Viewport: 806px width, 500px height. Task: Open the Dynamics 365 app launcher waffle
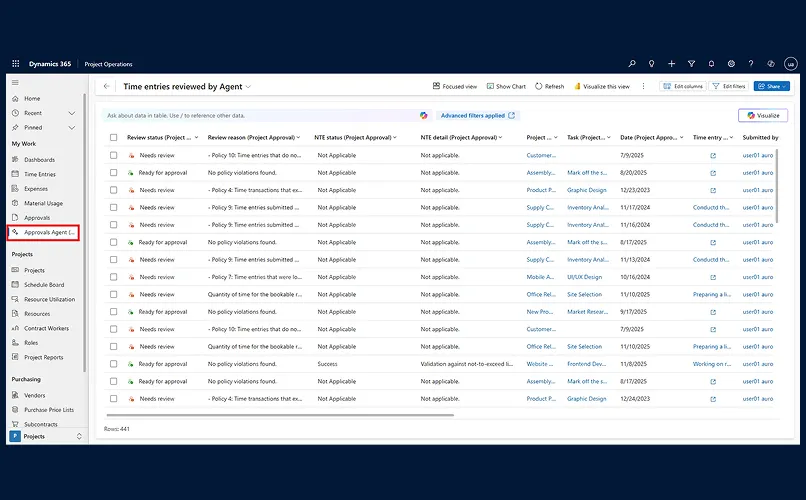(15, 64)
